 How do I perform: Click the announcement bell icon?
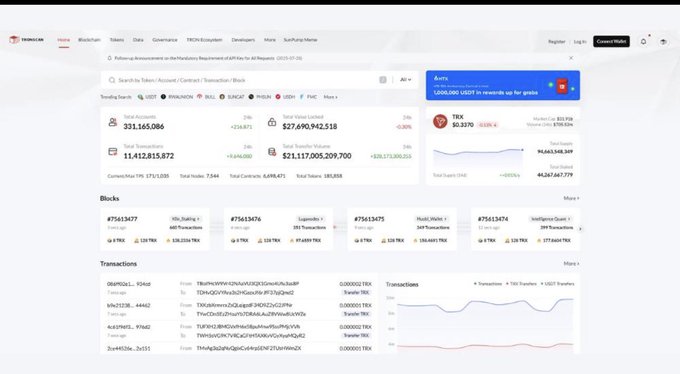pyautogui.click(x=109, y=58)
